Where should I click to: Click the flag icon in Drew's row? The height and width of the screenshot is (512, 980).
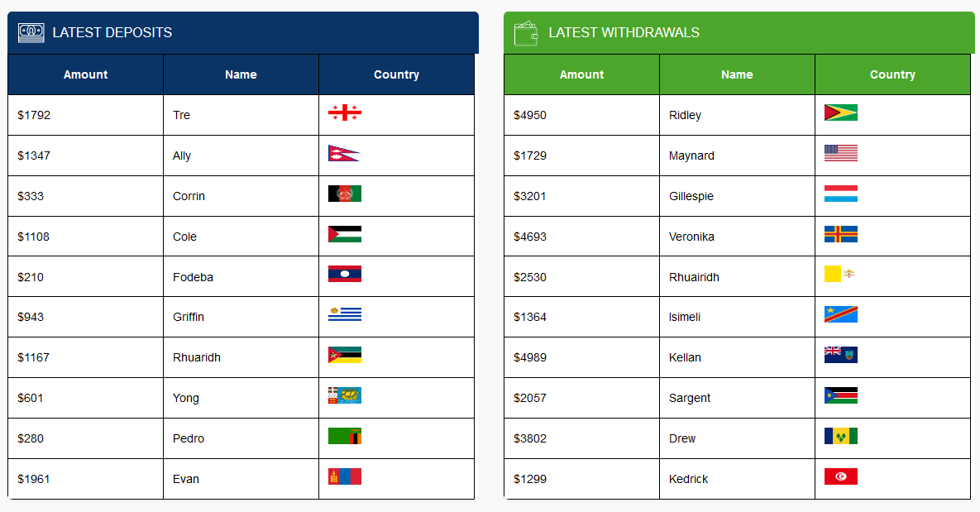tap(840, 436)
